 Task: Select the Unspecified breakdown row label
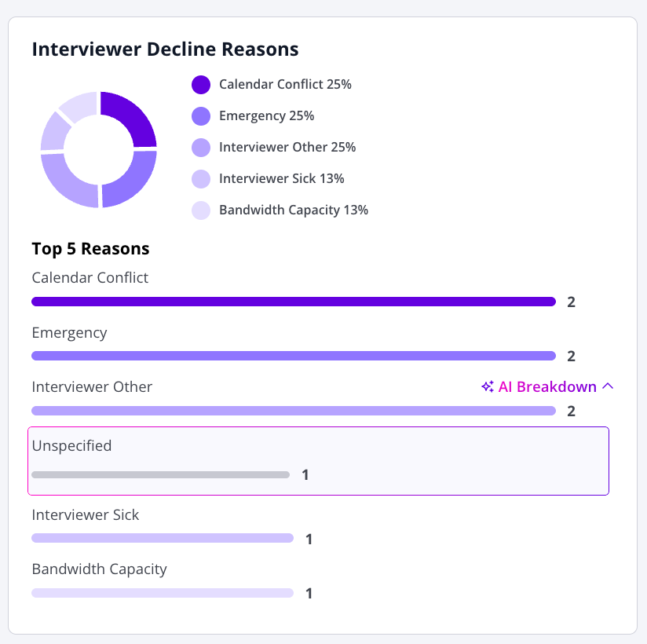(x=71, y=446)
